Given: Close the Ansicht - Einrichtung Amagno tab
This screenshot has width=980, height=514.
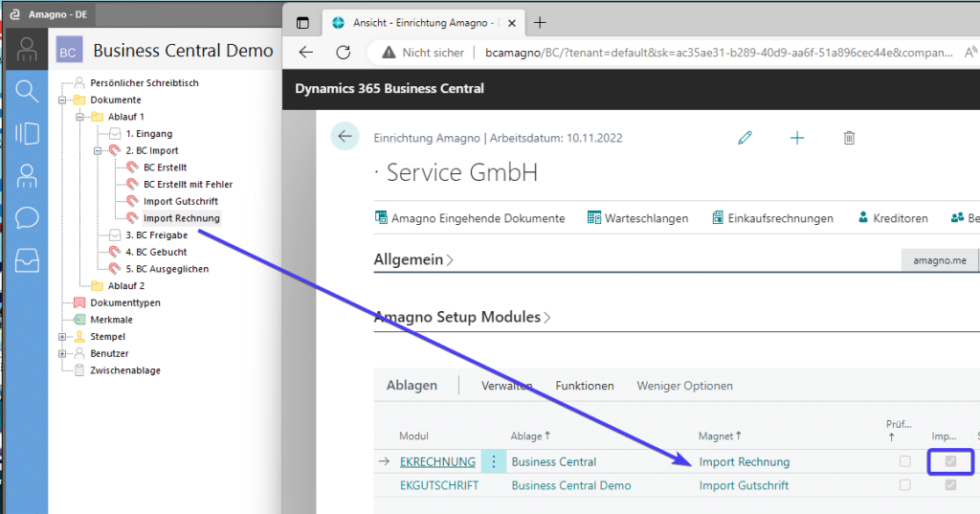Looking at the screenshot, I should coord(511,23).
